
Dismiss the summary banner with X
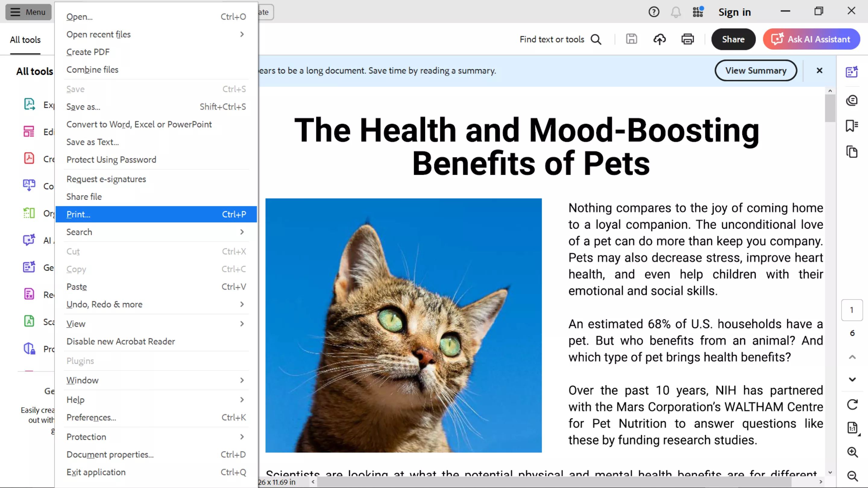[819, 70]
